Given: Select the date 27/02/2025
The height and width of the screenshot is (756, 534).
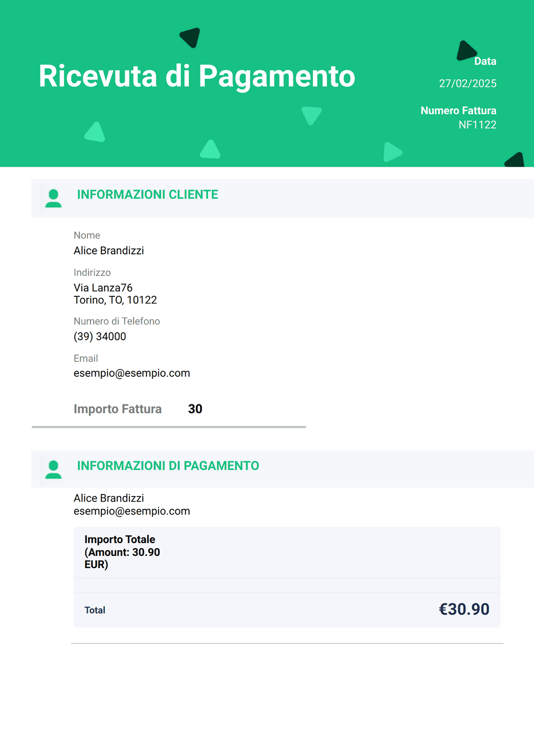Looking at the screenshot, I should (468, 83).
